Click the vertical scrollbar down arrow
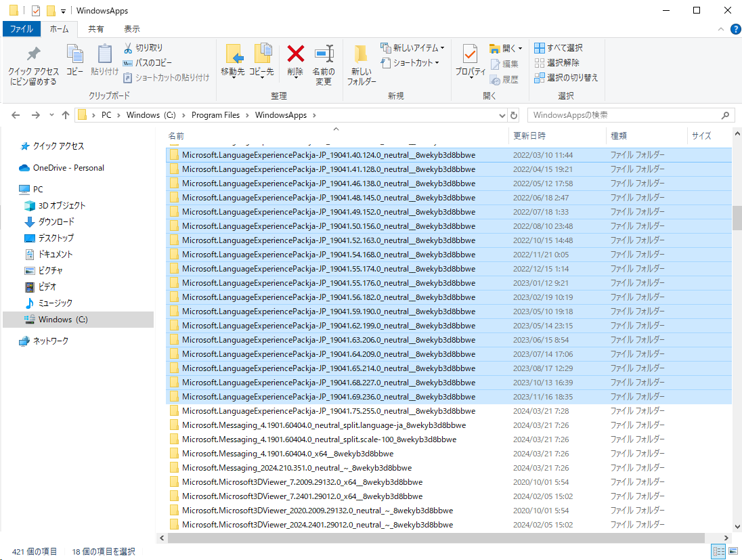Viewport: 742px width, 560px height. (x=737, y=526)
